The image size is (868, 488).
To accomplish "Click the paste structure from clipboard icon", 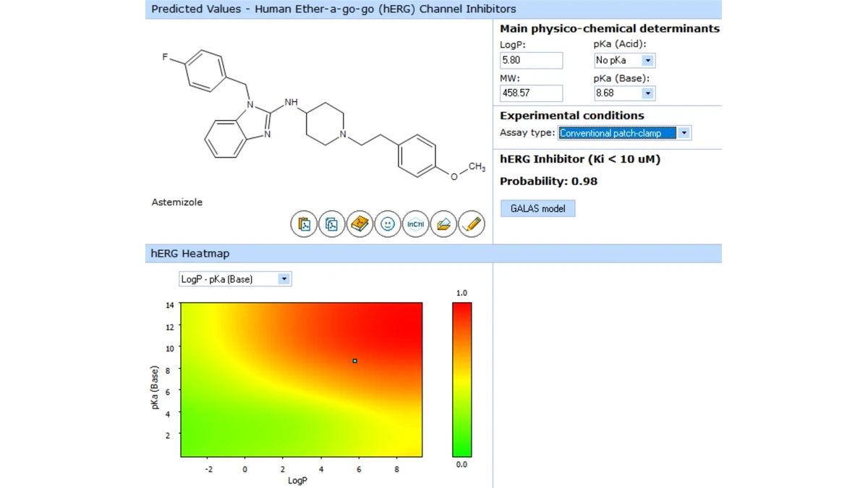I will coord(304,224).
